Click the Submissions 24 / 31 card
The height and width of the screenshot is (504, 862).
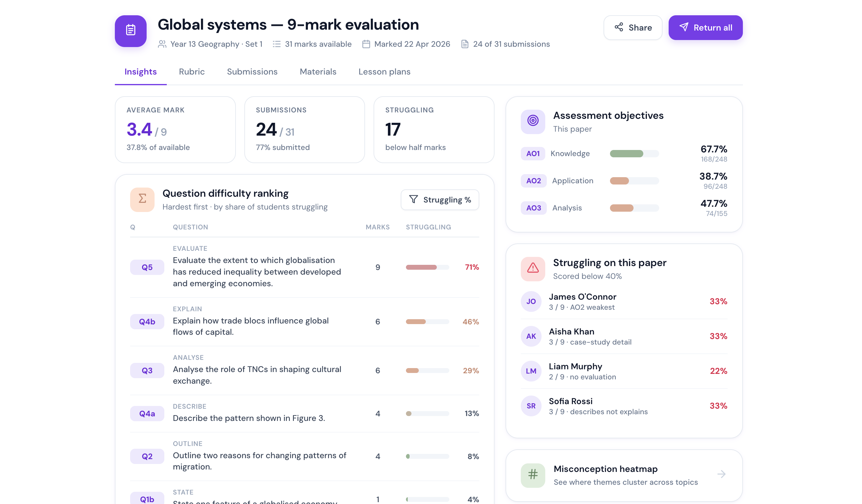tap(305, 130)
